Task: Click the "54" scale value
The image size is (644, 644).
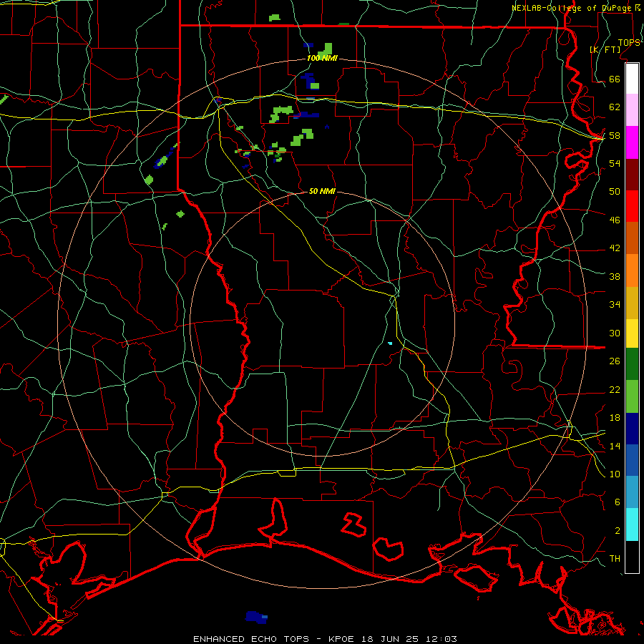Action: coord(615,163)
